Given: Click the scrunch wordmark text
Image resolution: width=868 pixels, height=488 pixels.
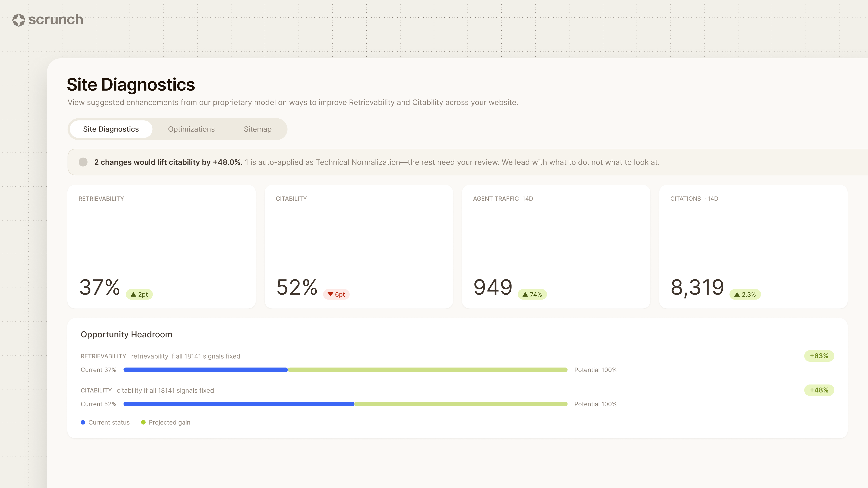Looking at the screenshot, I should pyautogui.click(x=56, y=20).
